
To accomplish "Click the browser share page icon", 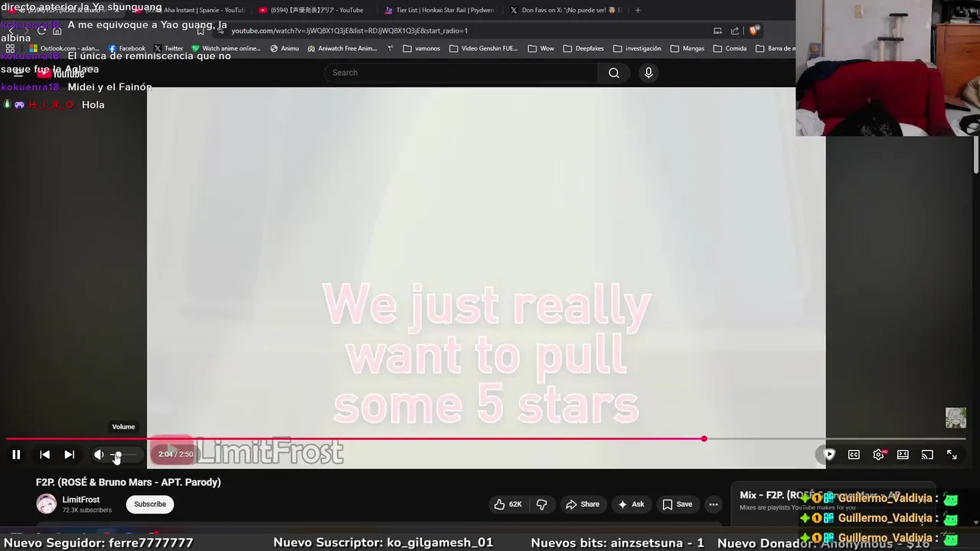I will pyautogui.click(x=735, y=31).
